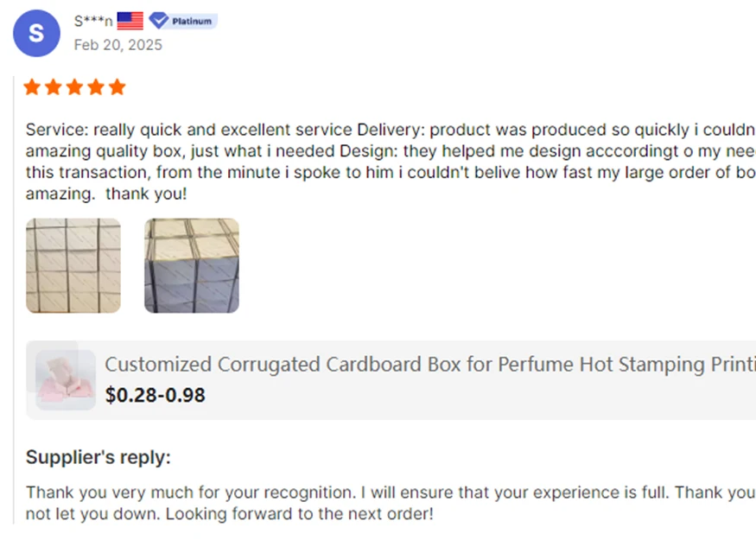Click the US flag icon
Screen dimensions: 756x540
[x=130, y=21]
